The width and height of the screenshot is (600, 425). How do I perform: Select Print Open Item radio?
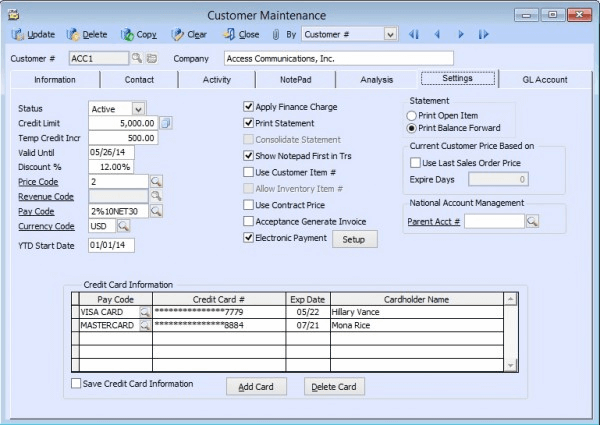click(x=411, y=116)
